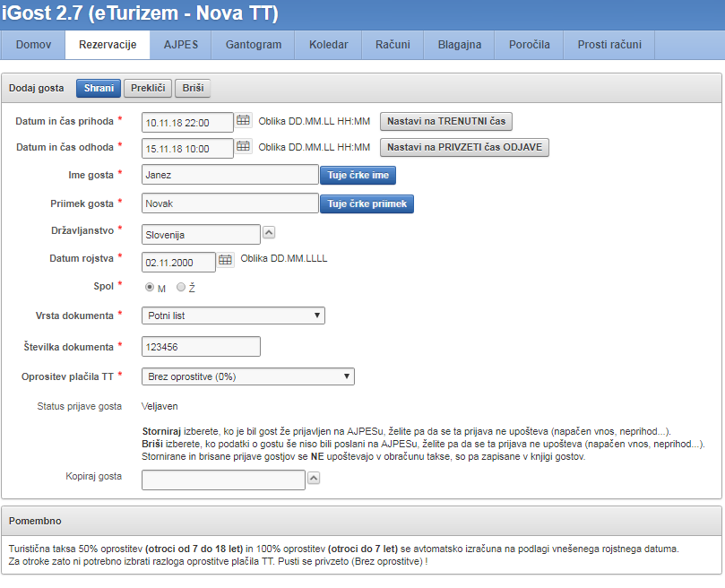This screenshot has height=588, width=725.
Task: Expand the Kopiraj gosta list
Action: 314,479
